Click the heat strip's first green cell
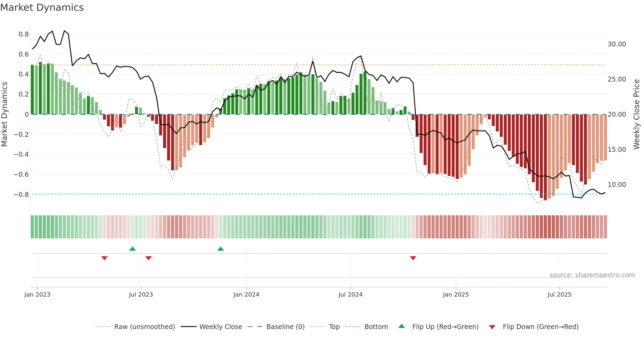 (x=32, y=227)
